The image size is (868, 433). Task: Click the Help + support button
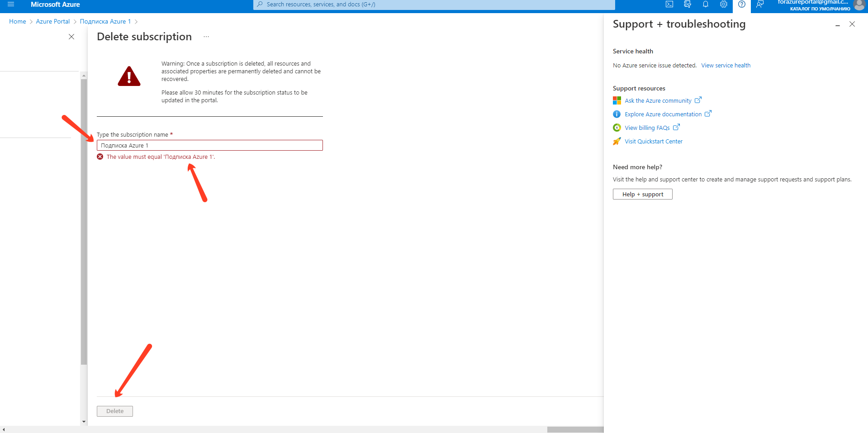(642, 194)
